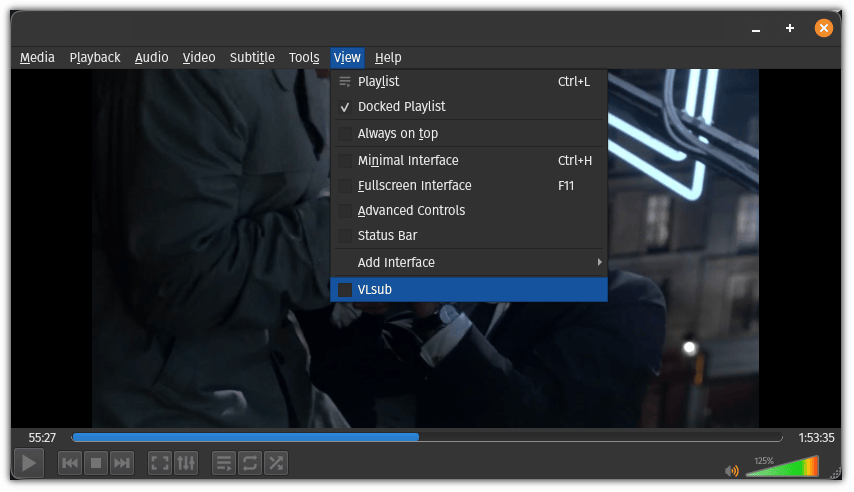Enable shuffle random playback icon

point(276,463)
